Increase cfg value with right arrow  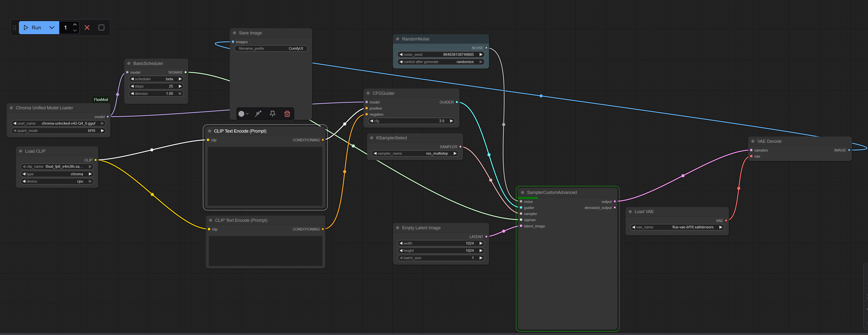[x=451, y=121]
